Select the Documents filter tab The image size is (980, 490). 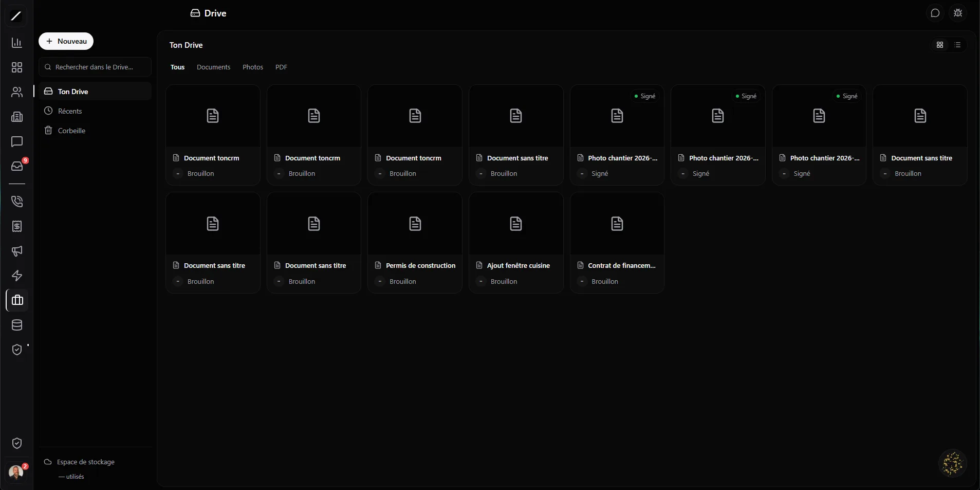point(213,67)
